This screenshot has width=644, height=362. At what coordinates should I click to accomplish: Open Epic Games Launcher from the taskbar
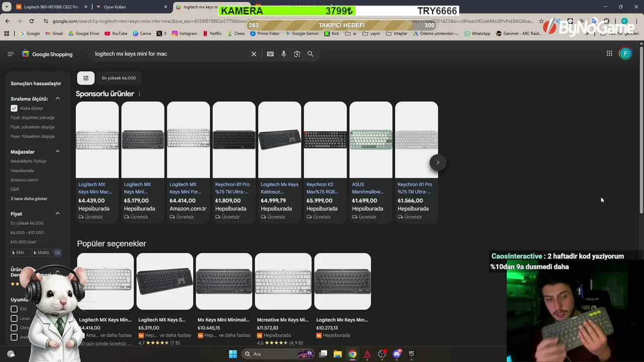[x=412, y=354]
